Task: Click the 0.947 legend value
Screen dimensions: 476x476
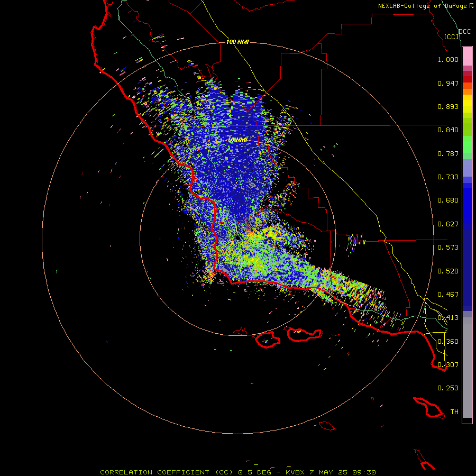Action: pos(448,83)
